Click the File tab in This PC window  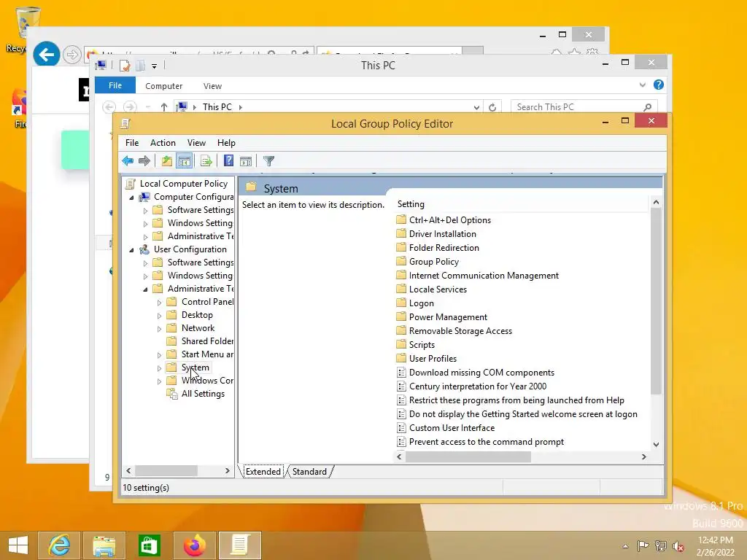115,85
